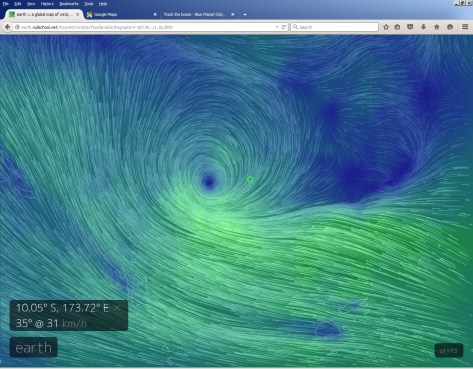Select the earth wind map tab

point(43,14)
